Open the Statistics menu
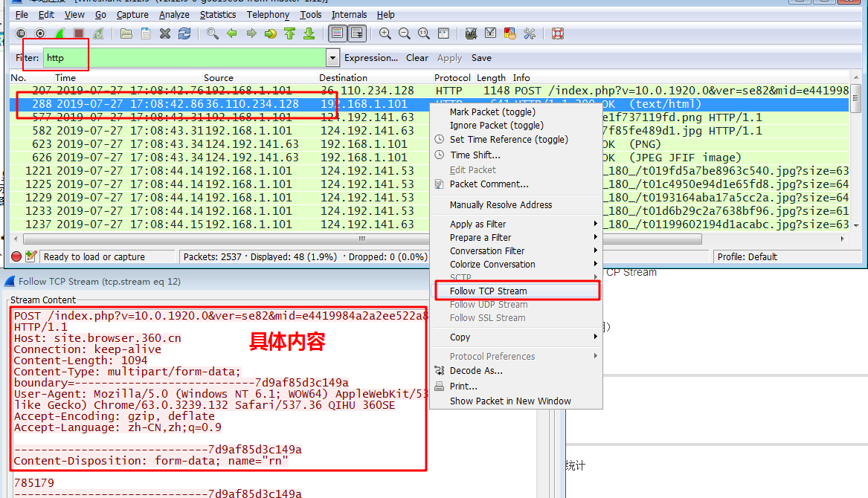The image size is (868, 498). tap(217, 14)
